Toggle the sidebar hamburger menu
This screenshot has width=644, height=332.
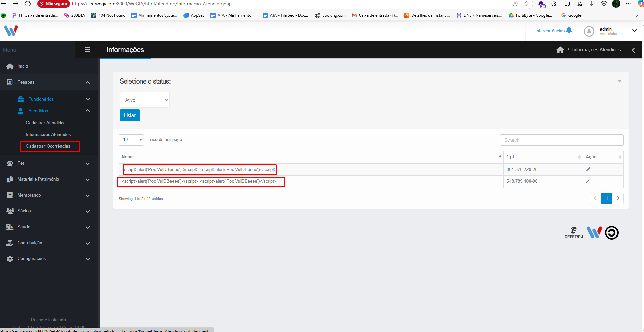pyautogui.click(x=87, y=50)
